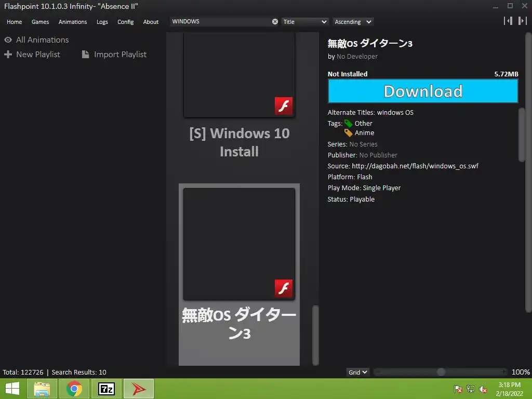Screen dimensions: 532x399
Task: Open the Home menu tab
Action: (14, 22)
